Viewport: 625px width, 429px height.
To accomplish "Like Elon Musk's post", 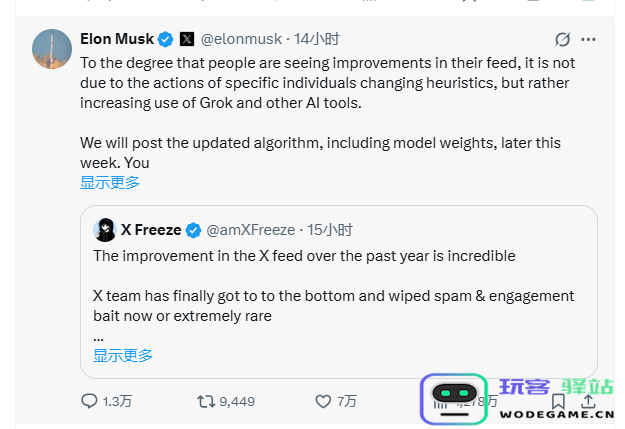I will pos(323,401).
